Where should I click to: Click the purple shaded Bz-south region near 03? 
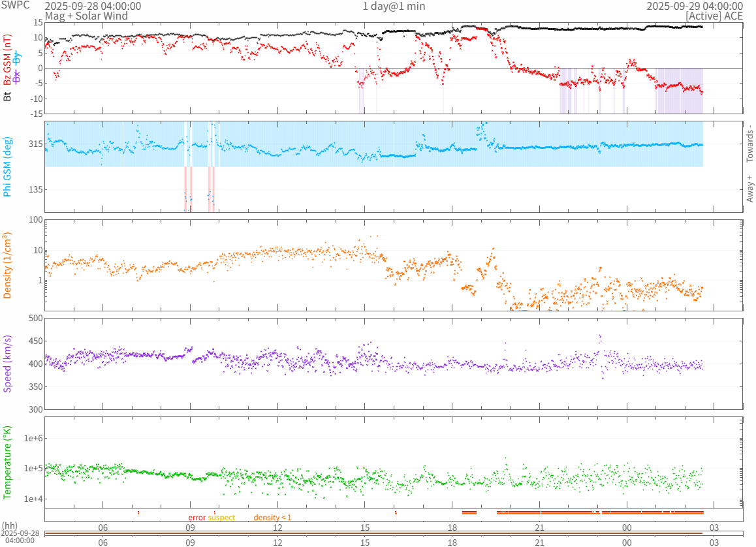click(679, 91)
